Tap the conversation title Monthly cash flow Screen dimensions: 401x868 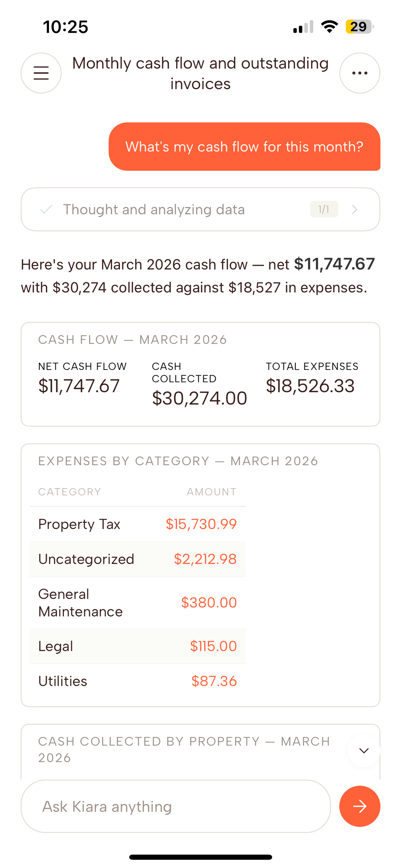pyautogui.click(x=200, y=73)
